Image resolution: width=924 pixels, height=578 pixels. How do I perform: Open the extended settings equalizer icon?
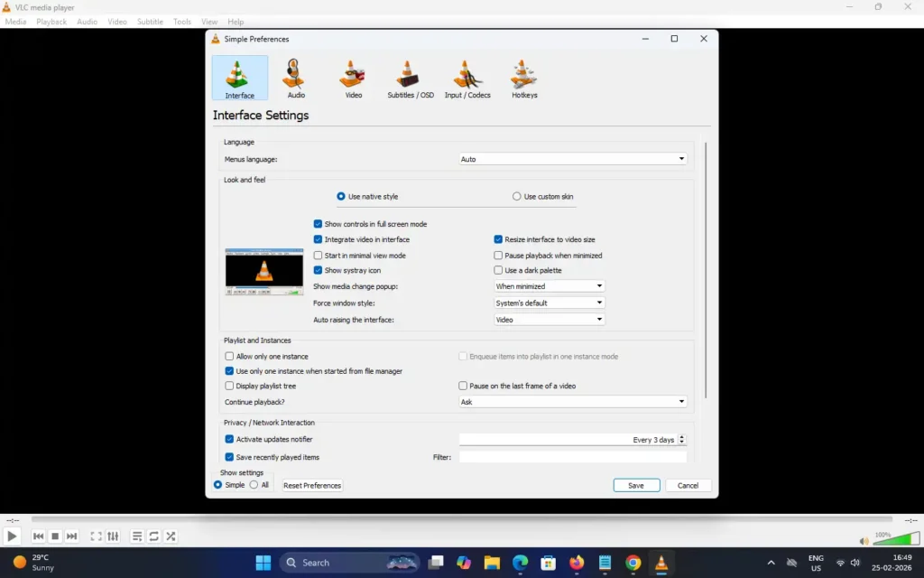[112, 536]
